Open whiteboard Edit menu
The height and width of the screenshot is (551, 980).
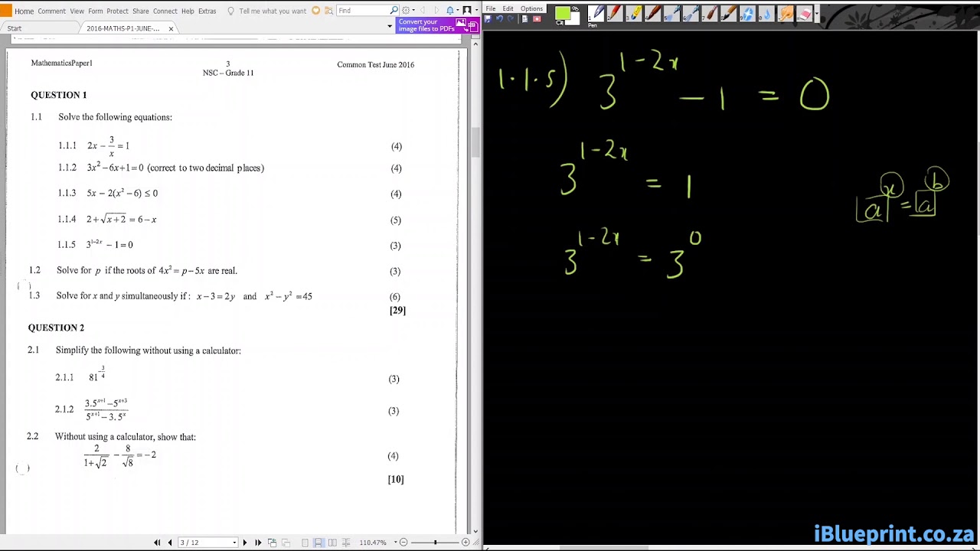[508, 8]
